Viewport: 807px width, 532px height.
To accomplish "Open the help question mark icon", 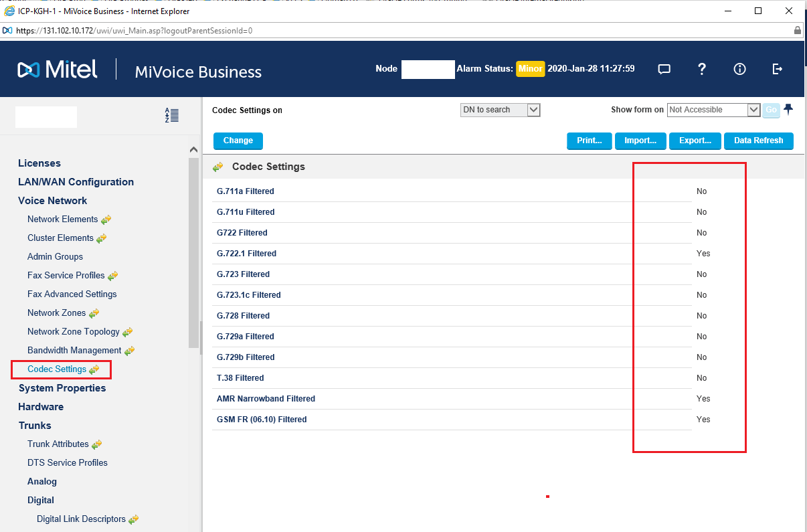I will click(701, 69).
